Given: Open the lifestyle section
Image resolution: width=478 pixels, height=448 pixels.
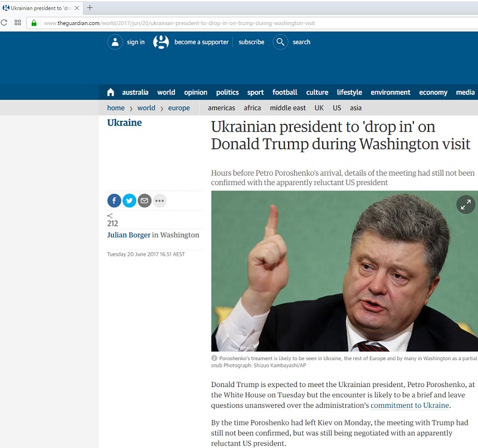Looking at the screenshot, I should point(350,93).
